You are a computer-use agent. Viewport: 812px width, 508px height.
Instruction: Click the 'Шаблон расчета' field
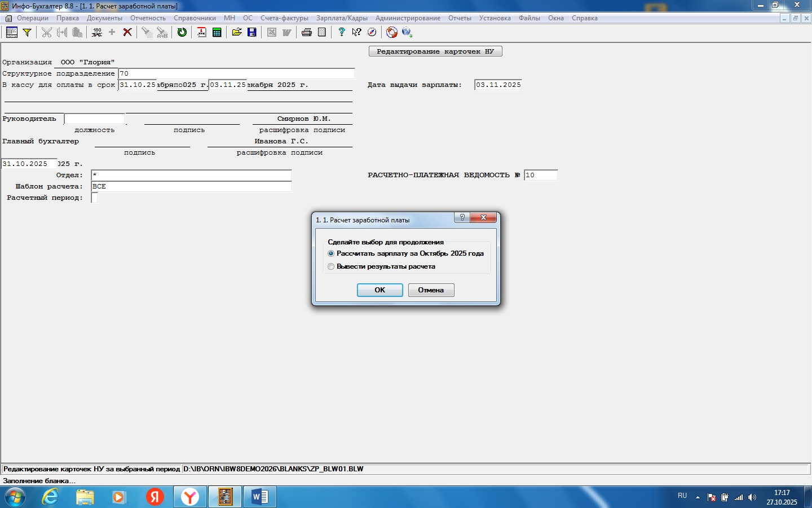click(191, 186)
